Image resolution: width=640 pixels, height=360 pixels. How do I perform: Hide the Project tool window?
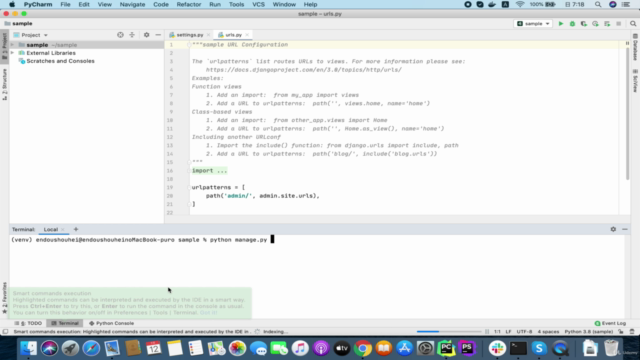point(158,35)
